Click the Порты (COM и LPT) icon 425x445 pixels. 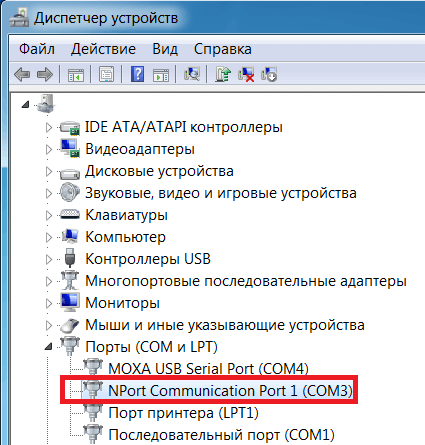[x=70, y=346]
